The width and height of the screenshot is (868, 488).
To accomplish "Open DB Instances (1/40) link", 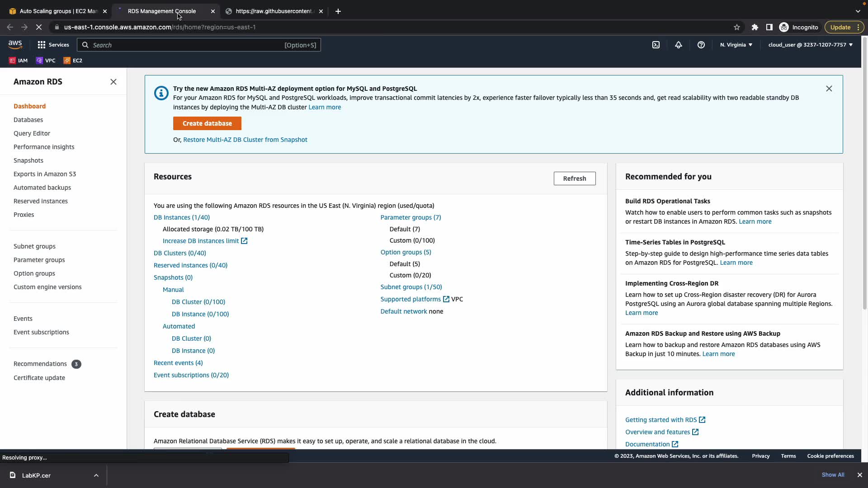I will [182, 217].
